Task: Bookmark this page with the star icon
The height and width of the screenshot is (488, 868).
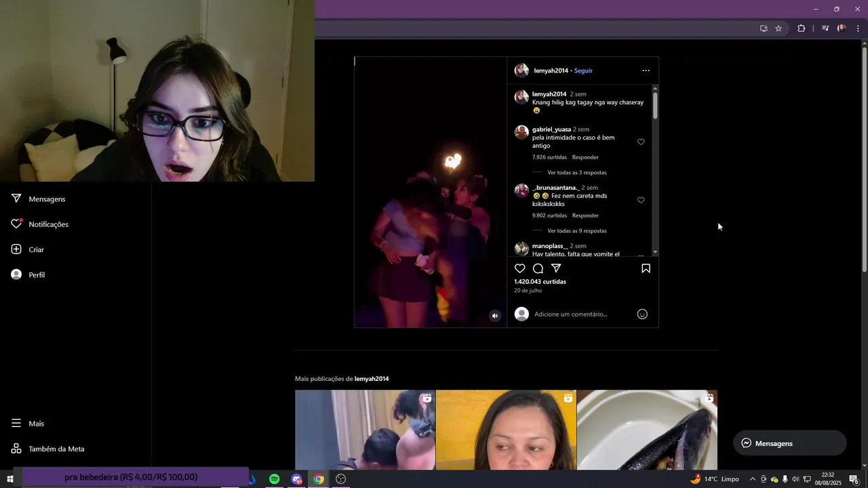Action: (x=778, y=28)
